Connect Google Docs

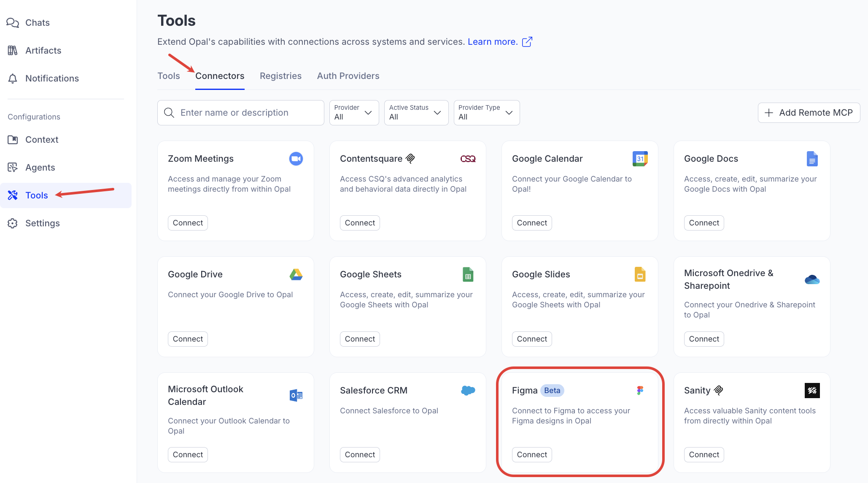pyautogui.click(x=704, y=223)
